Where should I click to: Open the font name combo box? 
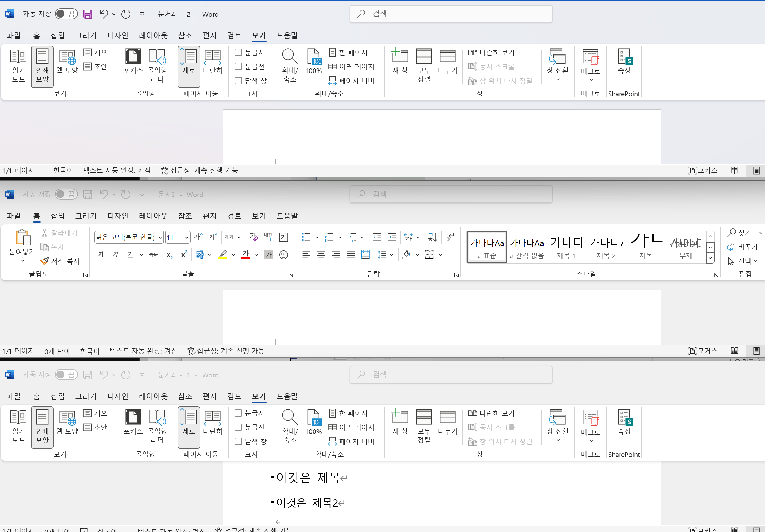click(129, 237)
